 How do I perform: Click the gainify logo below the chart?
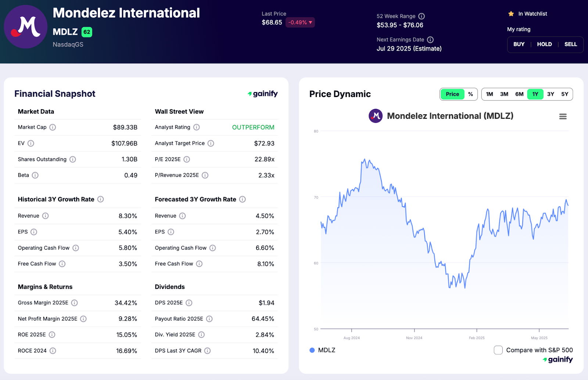(558, 359)
